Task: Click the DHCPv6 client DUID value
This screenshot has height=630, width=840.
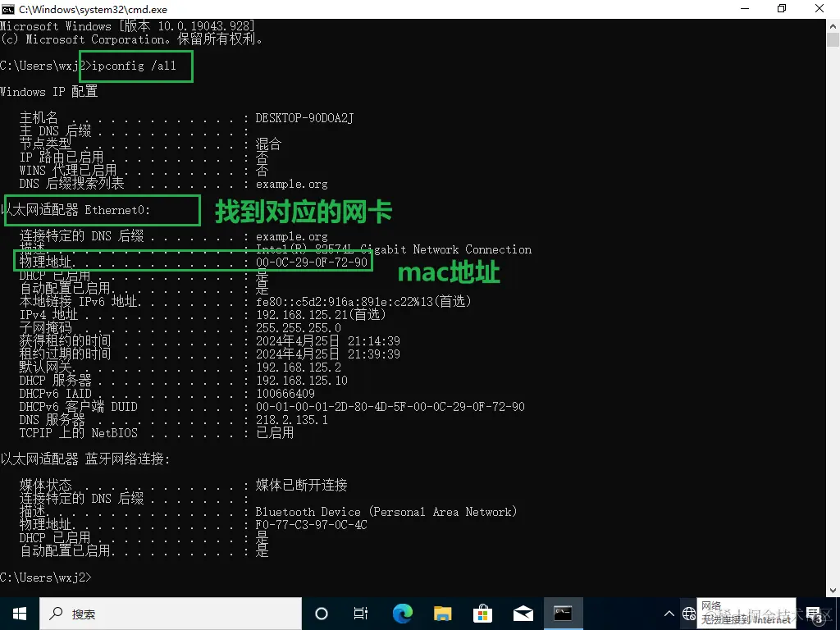Action: 390,407
